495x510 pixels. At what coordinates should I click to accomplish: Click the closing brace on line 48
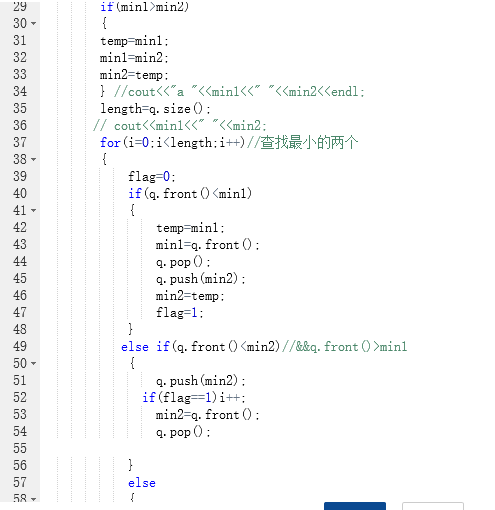click(x=130, y=329)
